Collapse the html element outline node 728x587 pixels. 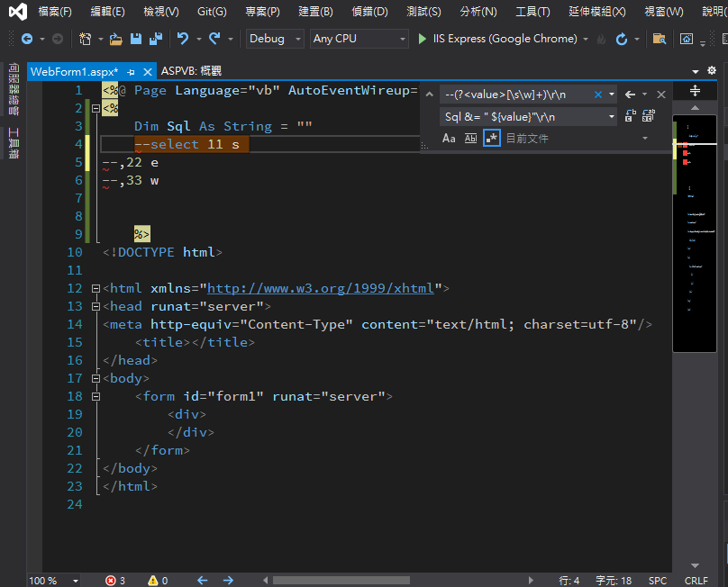[x=96, y=289]
